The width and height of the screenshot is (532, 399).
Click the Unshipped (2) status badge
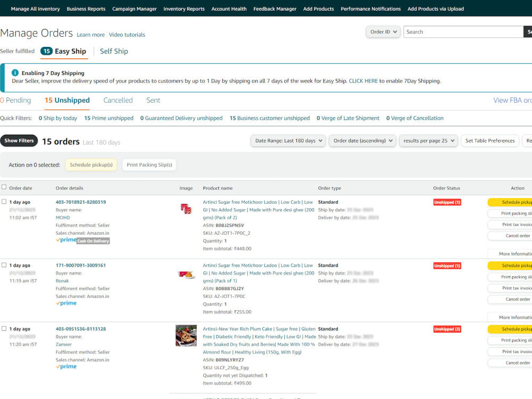(x=447, y=329)
